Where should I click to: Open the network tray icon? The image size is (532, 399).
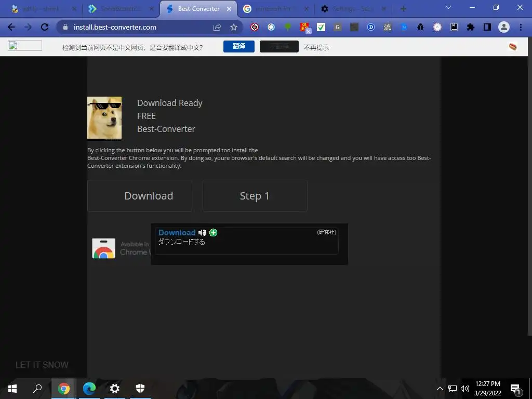[453, 389]
